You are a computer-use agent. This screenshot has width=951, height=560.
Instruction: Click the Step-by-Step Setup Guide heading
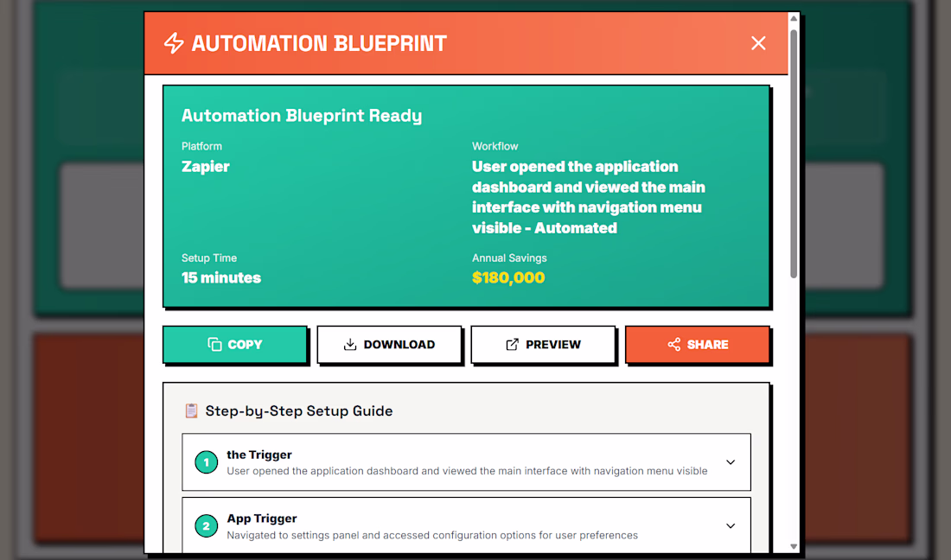pos(299,410)
